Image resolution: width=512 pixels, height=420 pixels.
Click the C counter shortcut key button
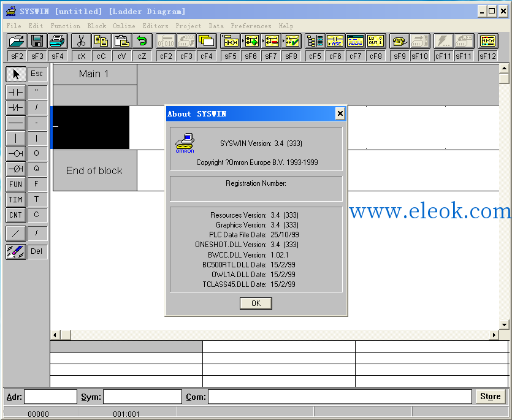click(37, 215)
